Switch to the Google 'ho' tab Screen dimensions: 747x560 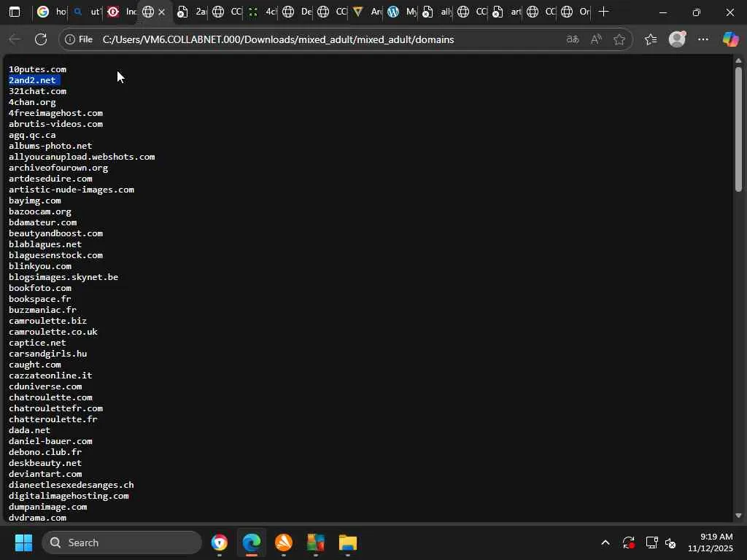(51, 12)
